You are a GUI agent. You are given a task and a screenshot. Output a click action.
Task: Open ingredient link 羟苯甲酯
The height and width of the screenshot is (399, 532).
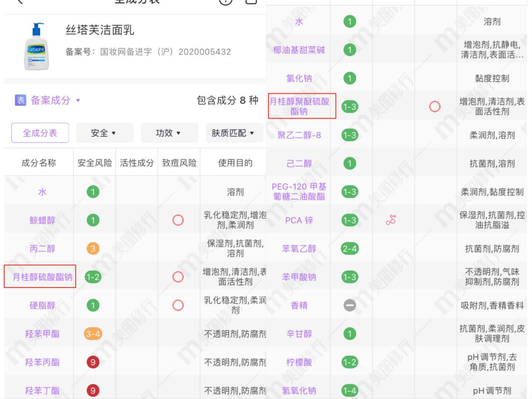pyautogui.click(x=42, y=334)
